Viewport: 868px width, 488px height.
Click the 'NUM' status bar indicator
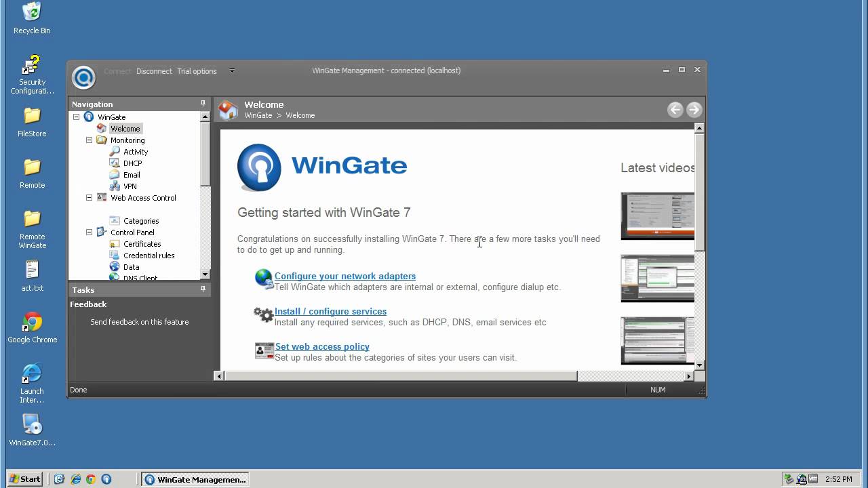coord(658,390)
